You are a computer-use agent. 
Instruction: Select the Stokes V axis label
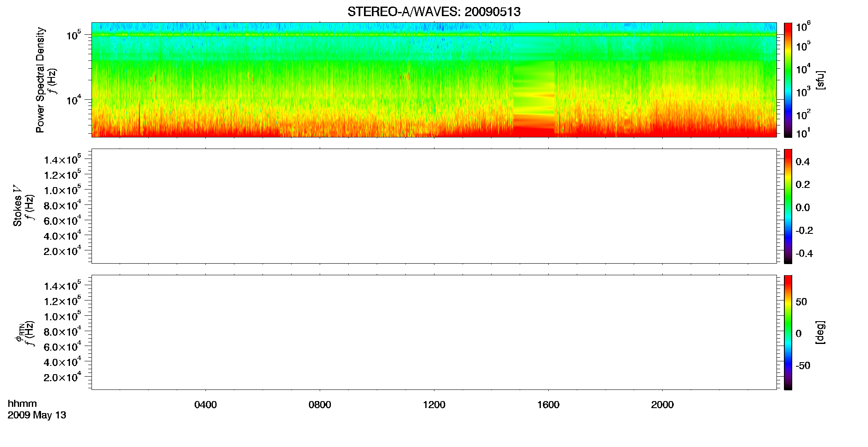pos(17,206)
